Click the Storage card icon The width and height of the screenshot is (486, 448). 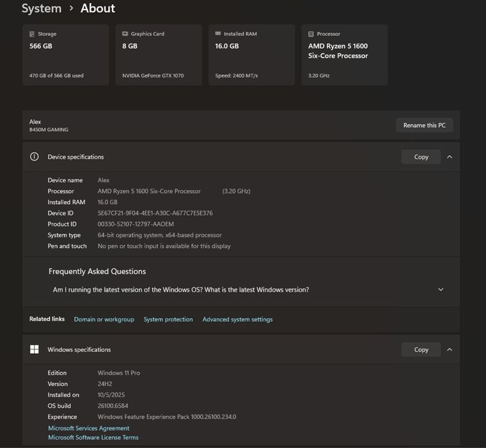click(32, 34)
